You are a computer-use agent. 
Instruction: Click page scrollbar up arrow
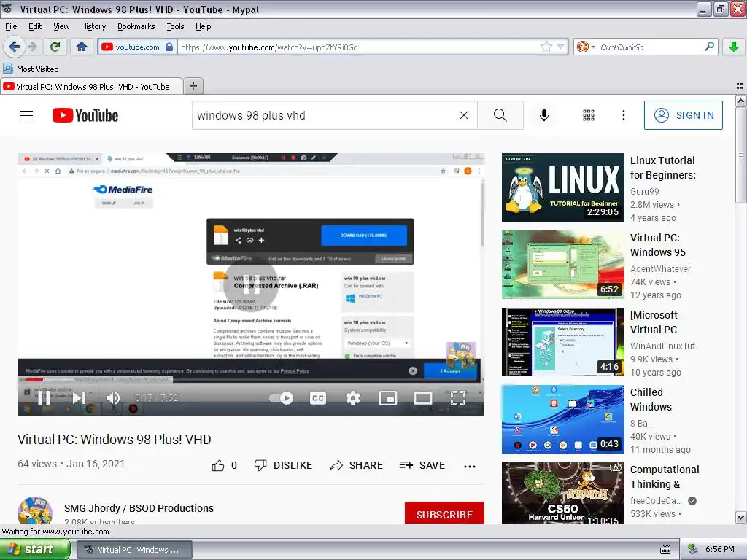(x=741, y=101)
